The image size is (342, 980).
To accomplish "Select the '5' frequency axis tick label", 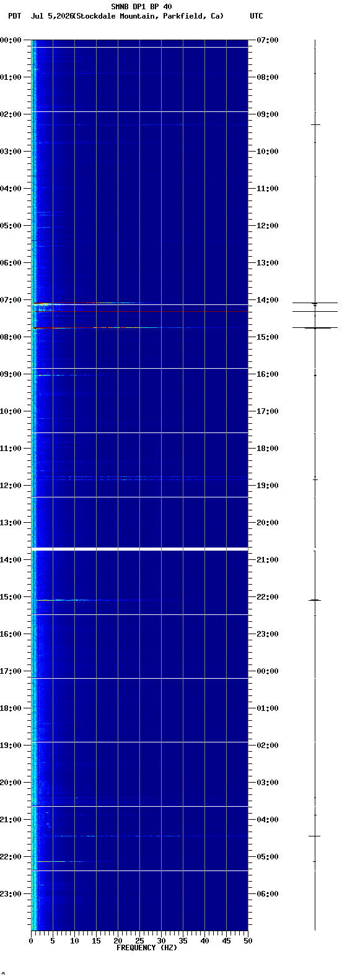I will [x=53, y=941].
